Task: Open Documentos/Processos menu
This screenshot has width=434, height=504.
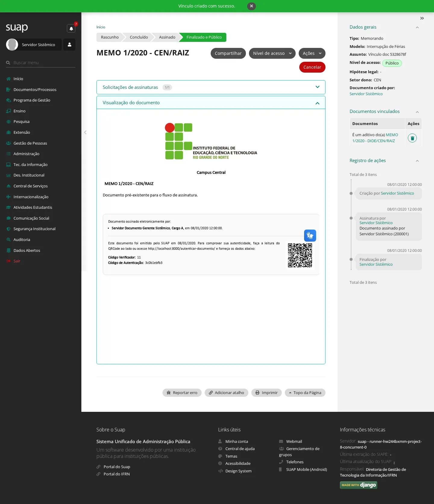Action: pos(35,89)
